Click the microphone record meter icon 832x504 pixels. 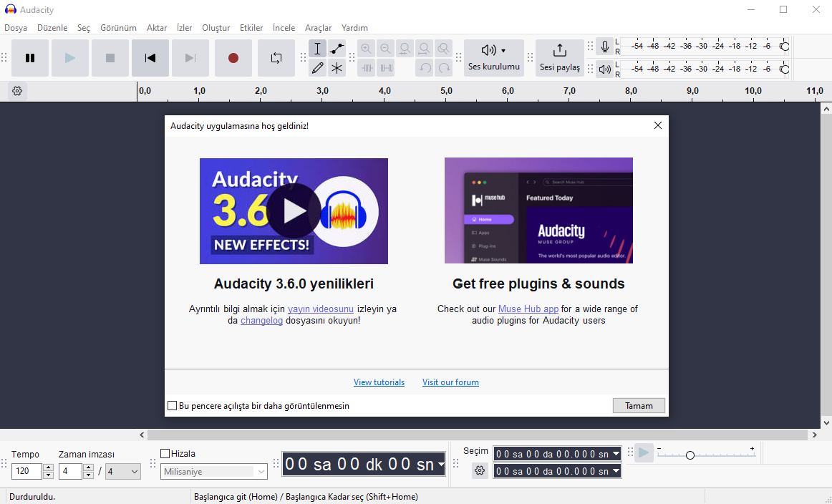604,47
